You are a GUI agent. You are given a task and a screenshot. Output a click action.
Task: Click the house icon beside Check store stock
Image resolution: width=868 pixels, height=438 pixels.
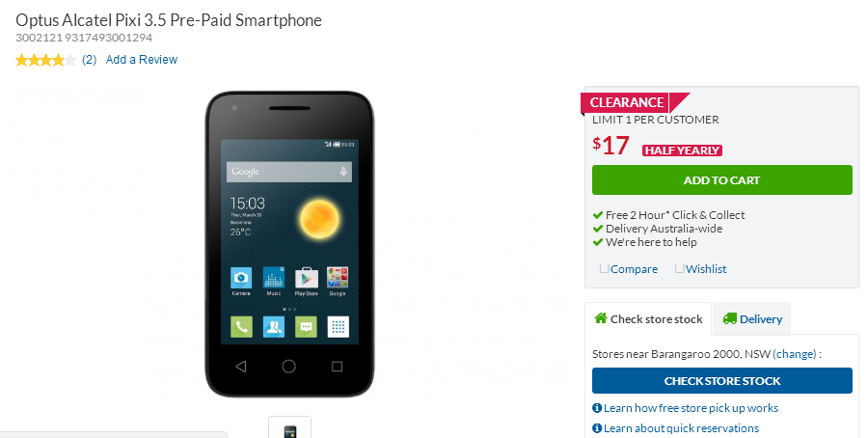[600, 318]
